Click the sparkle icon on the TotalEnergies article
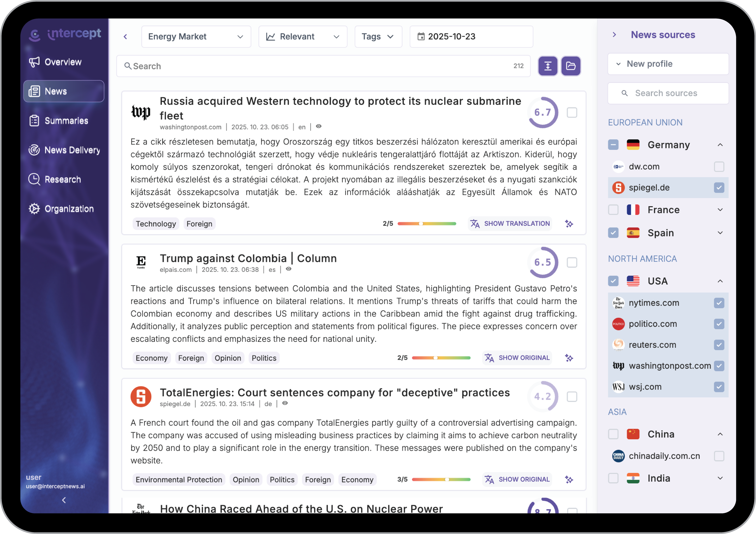 [x=569, y=479]
